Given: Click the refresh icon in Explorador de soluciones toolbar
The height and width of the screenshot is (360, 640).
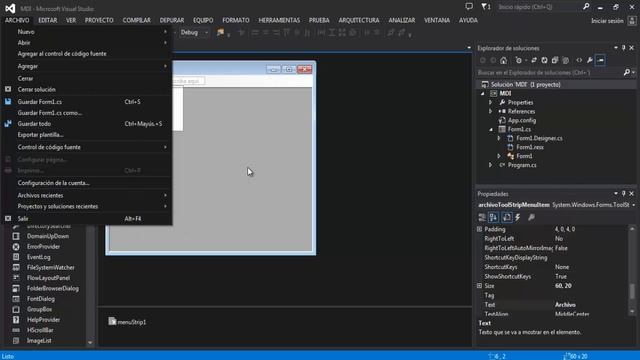Looking at the screenshot, I should (544, 60).
